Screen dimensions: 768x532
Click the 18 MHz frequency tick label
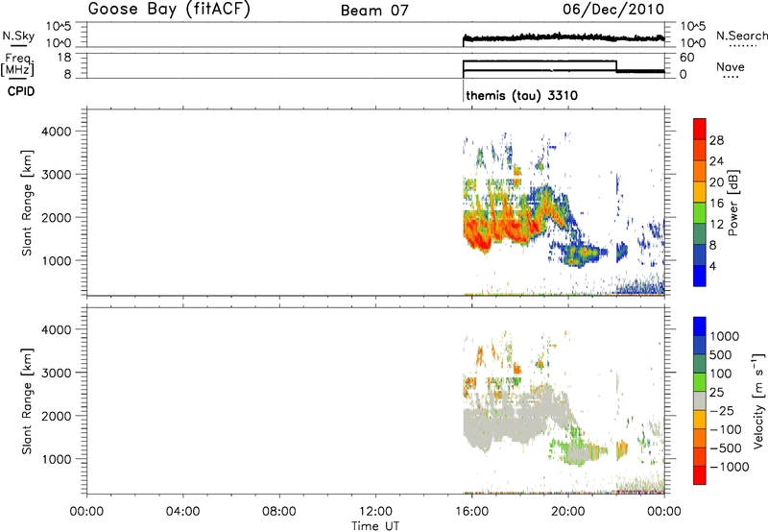64,58
